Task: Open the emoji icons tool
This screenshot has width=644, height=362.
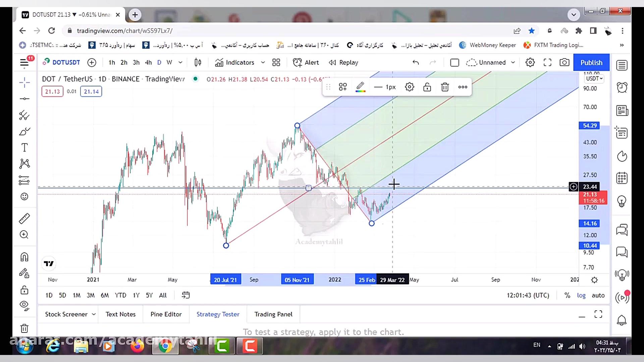Action: point(24,196)
